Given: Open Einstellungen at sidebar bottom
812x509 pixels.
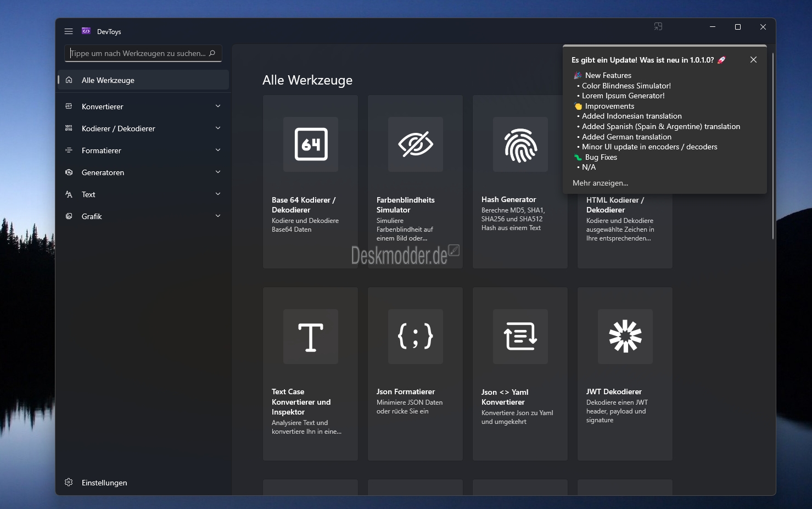Looking at the screenshot, I should click(143, 483).
